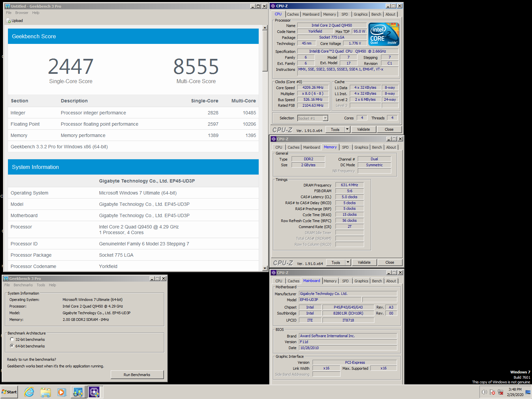532x399 pixels.
Task: Click the top CPU-Z window title icon
Action: coord(273,6)
